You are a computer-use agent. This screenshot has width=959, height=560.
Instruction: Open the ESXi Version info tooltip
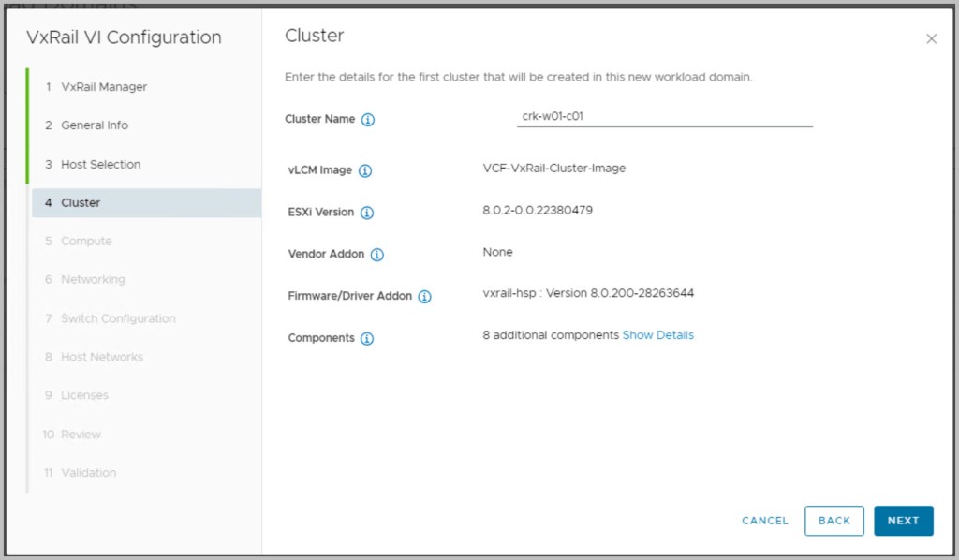367,213
